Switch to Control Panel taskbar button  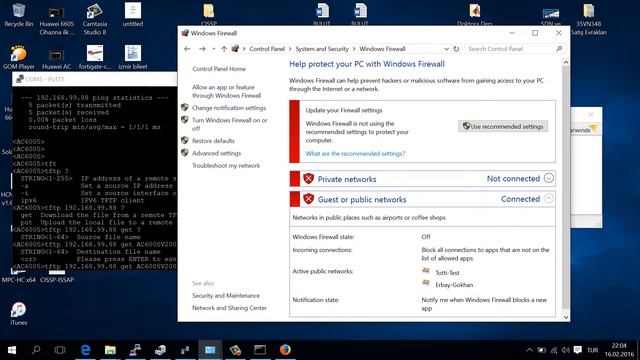pyautogui.click(x=210, y=350)
